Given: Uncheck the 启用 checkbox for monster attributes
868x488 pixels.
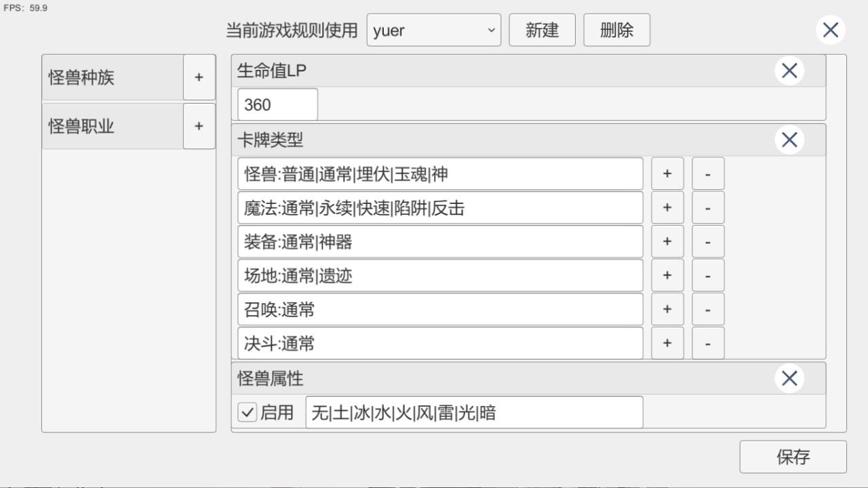Looking at the screenshot, I should (x=247, y=412).
